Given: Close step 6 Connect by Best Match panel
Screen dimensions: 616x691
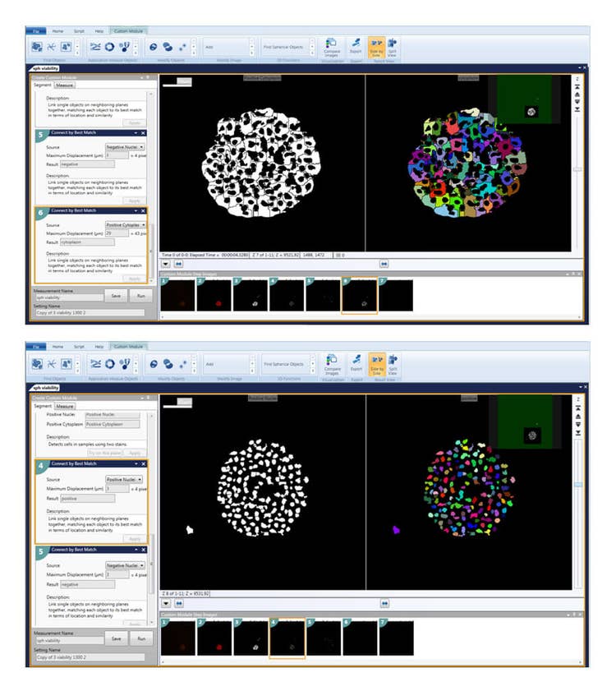Looking at the screenshot, I should point(144,212).
